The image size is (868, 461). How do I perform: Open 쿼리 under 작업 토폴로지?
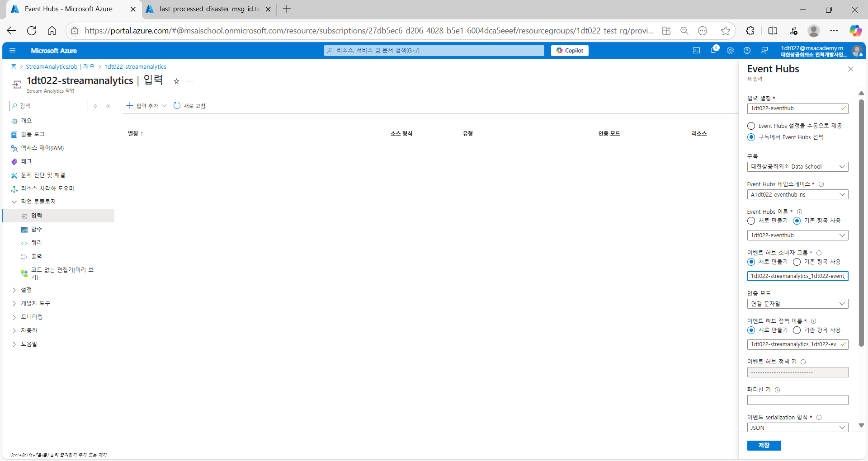[x=36, y=243]
